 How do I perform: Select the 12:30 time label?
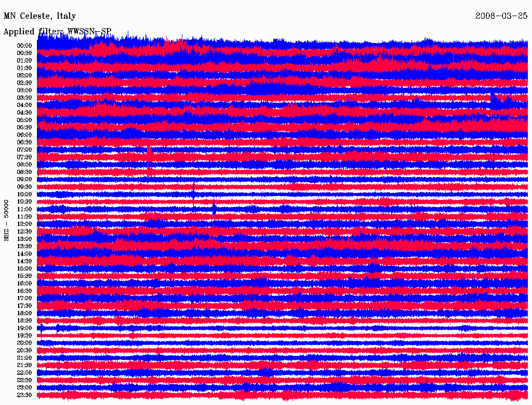pyautogui.click(x=24, y=232)
